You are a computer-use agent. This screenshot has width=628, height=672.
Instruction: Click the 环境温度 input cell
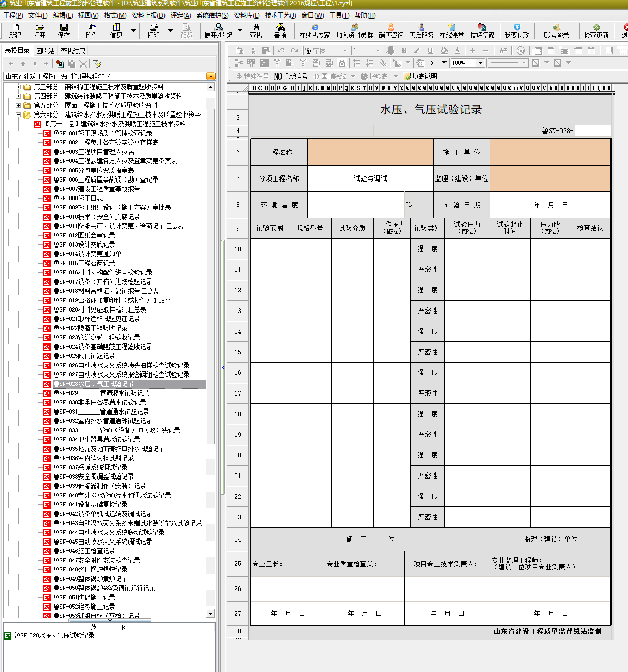(x=356, y=205)
